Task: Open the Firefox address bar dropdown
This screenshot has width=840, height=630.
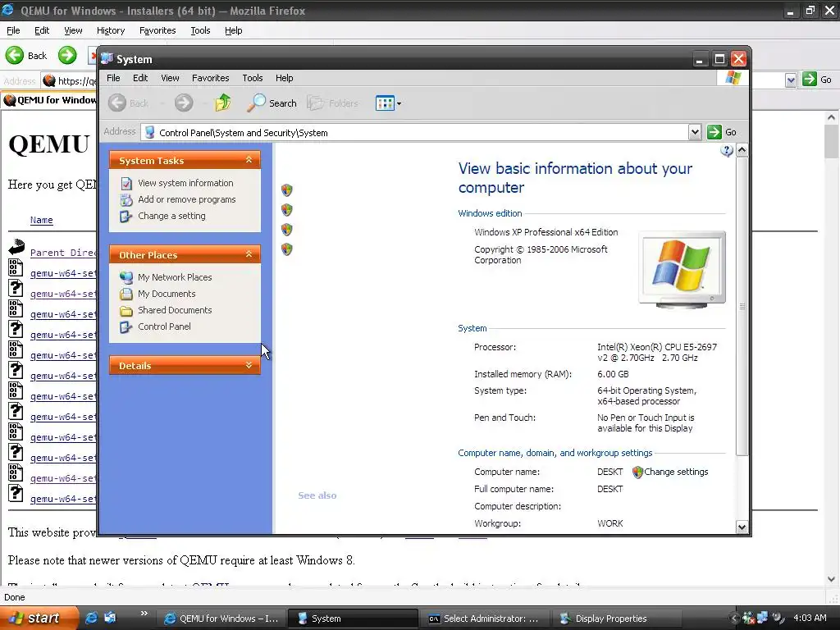Action: 791,80
